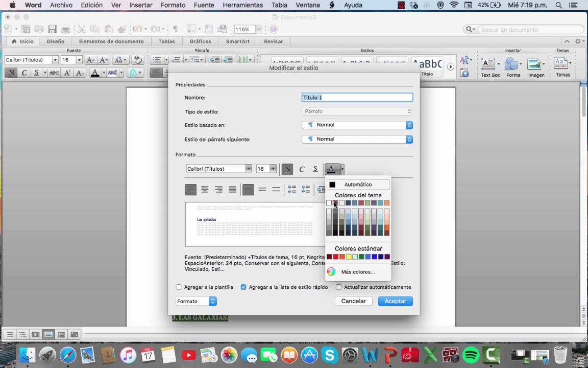This screenshot has height=368, width=588.
Task: Right-align text in the style dialog
Action: point(218,190)
